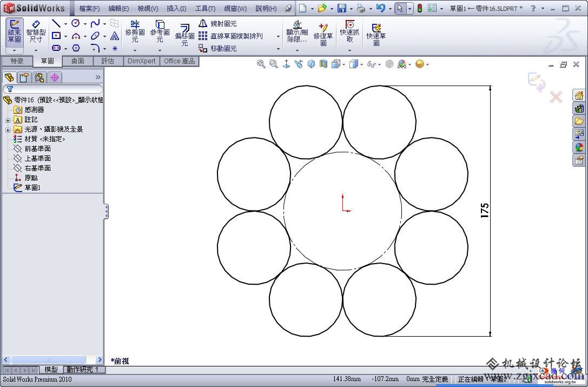Select the sketch Text tool
588x387 pixels.
[115, 36]
